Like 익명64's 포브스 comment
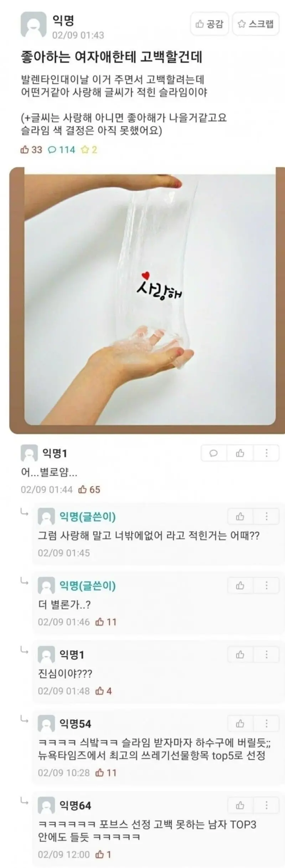The width and height of the screenshot is (285, 868). [240, 805]
